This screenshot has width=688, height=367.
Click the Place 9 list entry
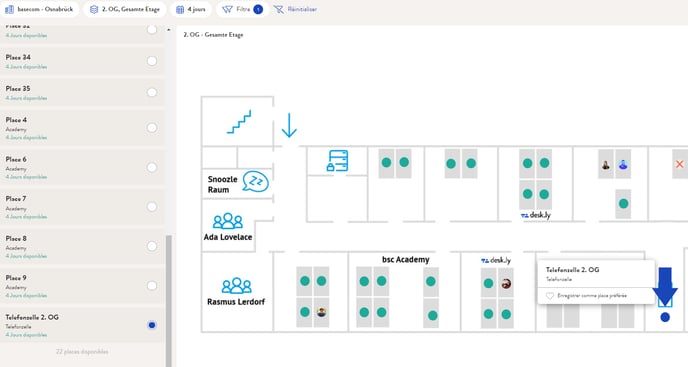[82, 285]
